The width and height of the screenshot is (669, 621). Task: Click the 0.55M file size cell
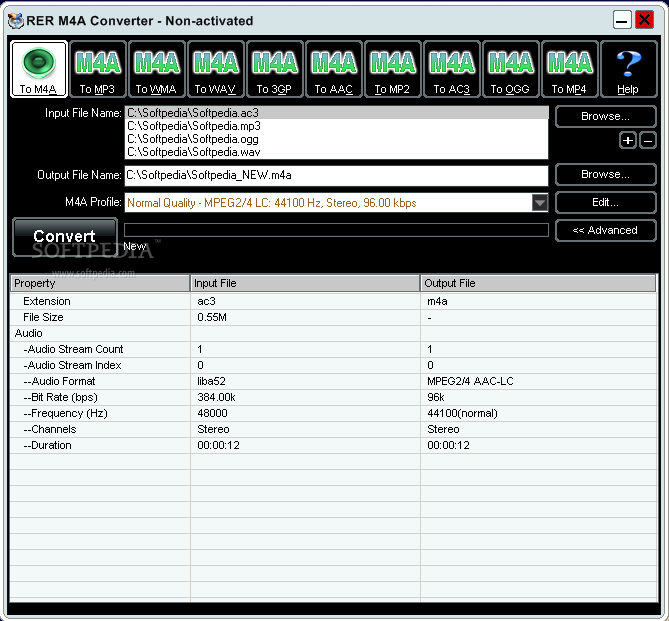tap(305, 318)
